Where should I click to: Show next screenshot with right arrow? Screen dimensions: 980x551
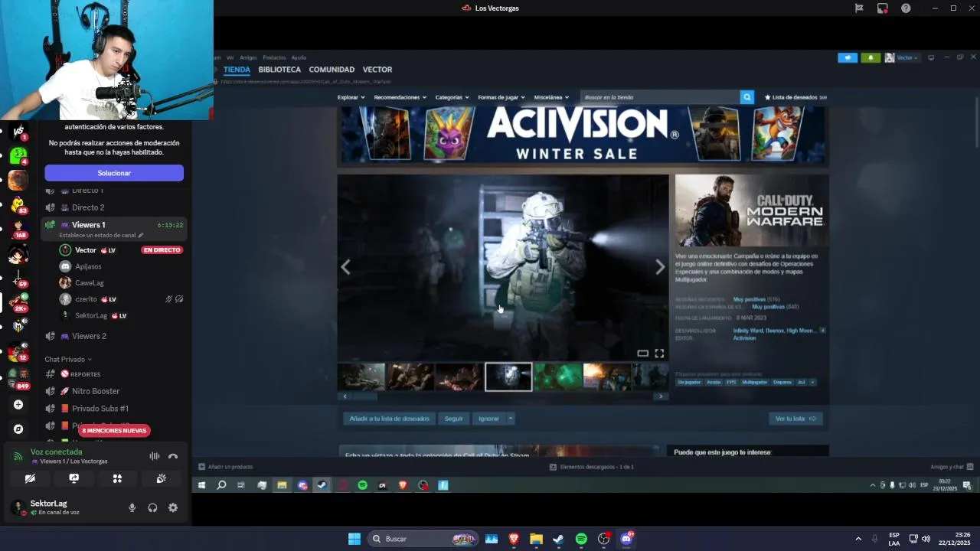click(660, 267)
